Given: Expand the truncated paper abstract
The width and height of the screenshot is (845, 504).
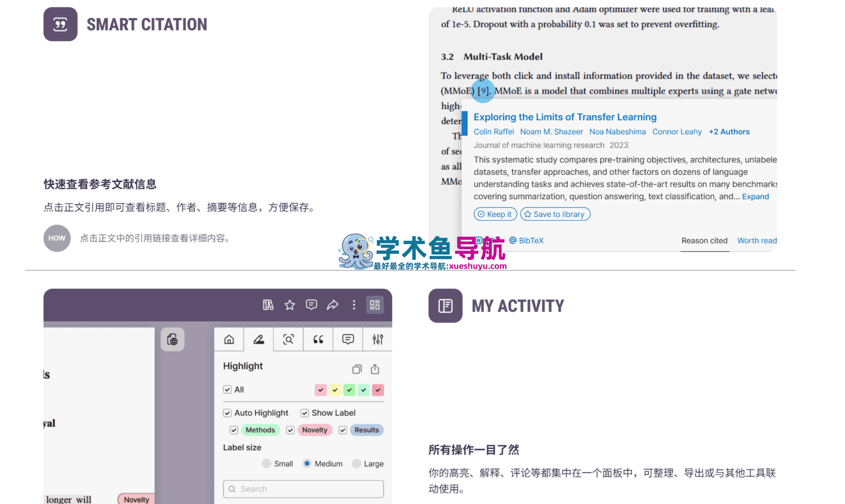Looking at the screenshot, I should 756,197.
